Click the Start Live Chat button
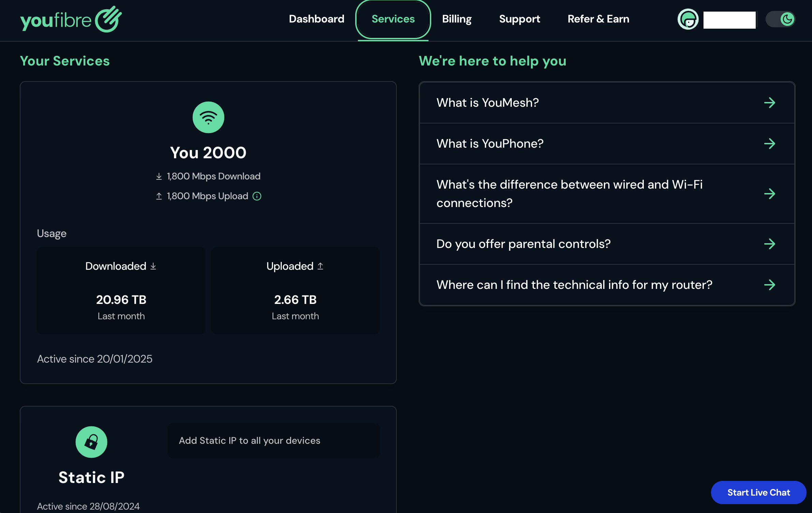This screenshot has width=812, height=513. [758, 492]
